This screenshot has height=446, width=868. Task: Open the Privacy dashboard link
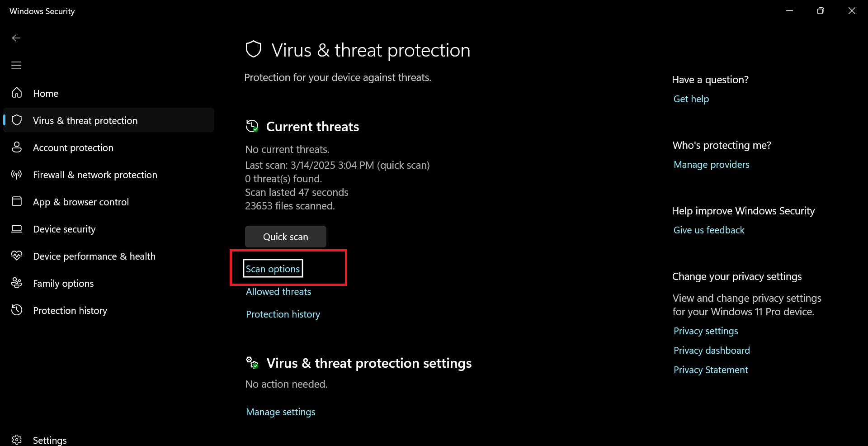712,351
